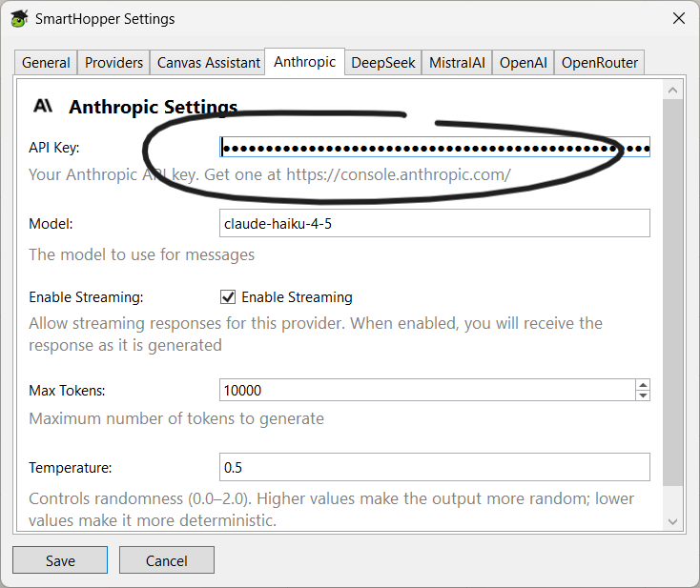This screenshot has width=700, height=588.
Task: Click the 'Your Anthropic API key' description text
Action: point(270,174)
